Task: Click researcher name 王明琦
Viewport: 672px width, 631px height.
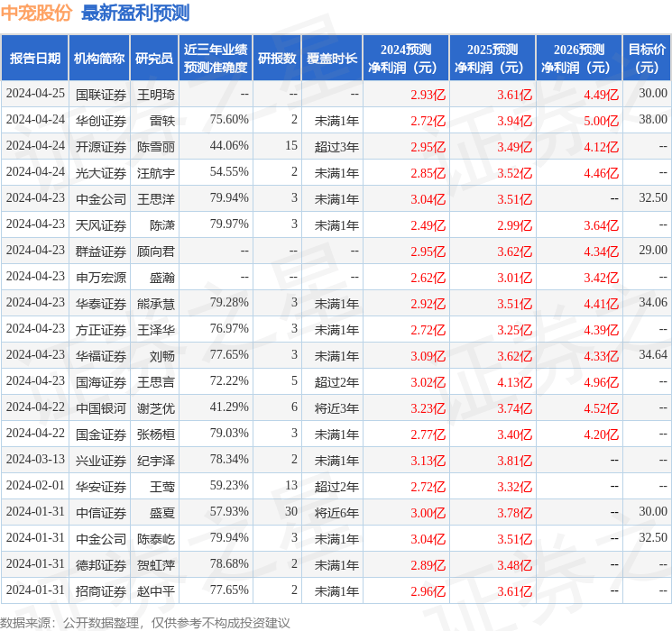Action: tap(156, 95)
